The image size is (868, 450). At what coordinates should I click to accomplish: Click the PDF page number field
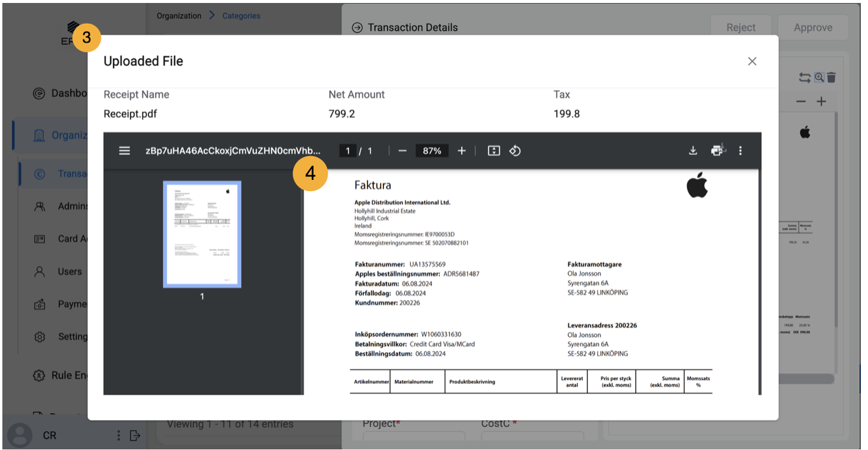click(x=347, y=151)
